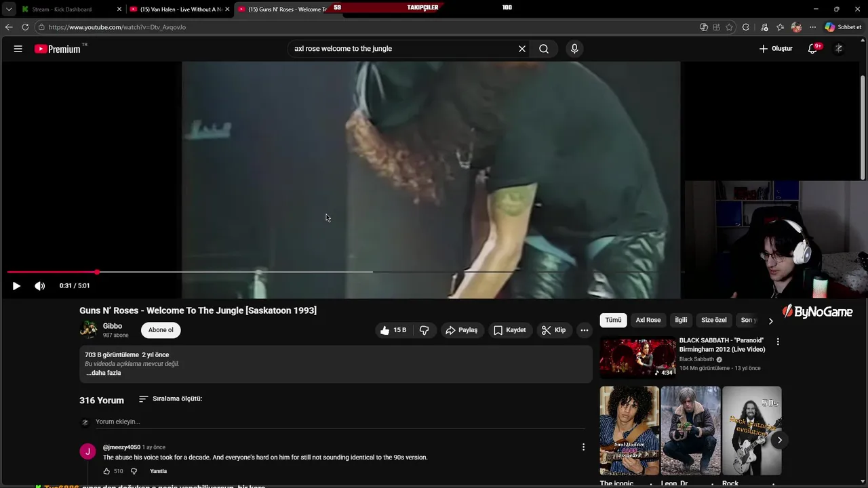Open more actions ellipsis under video
The height and width of the screenshot is (488, 868).
[x=585, y=330]
